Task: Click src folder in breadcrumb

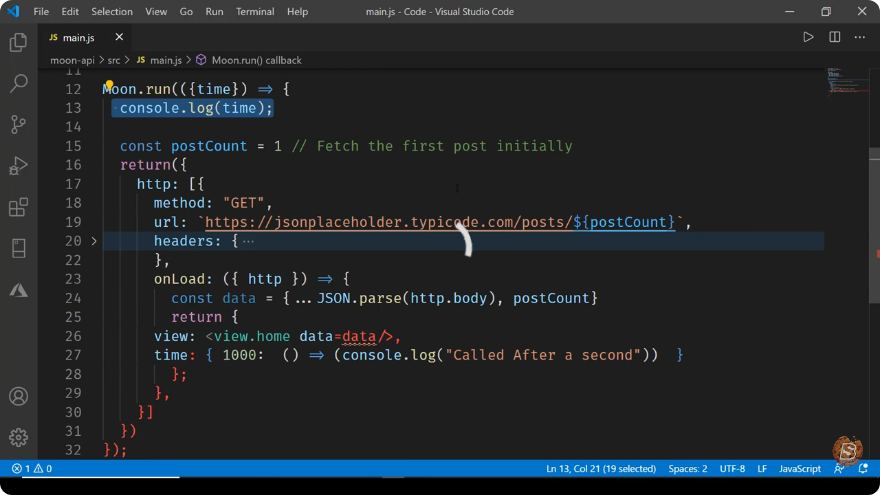Action: (x=114, y=60)
